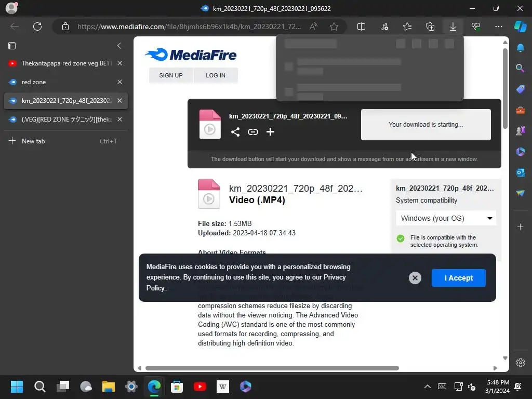532x399 pixels.
Task: Click the Read aloud icon in address bar
Action: click(313, 26)
